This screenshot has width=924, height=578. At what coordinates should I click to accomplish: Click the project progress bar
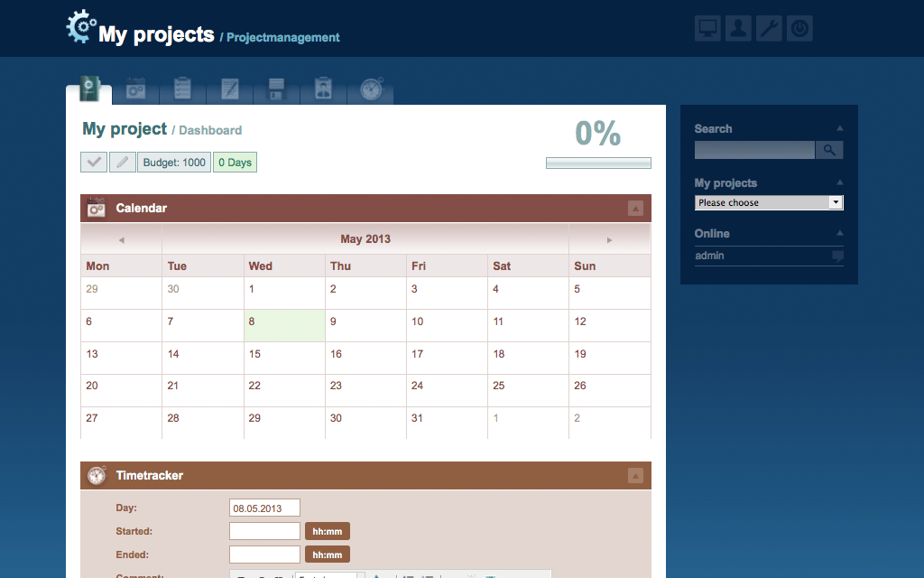point(598,163)
